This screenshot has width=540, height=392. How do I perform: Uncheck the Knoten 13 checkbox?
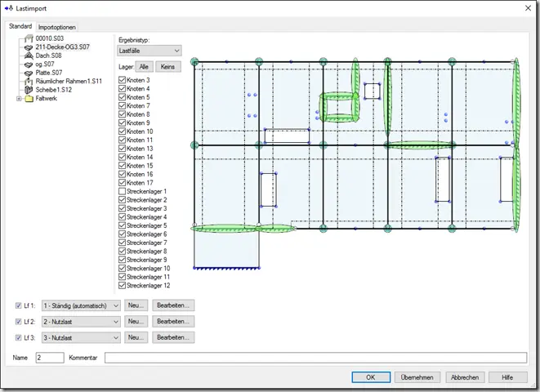122,149
